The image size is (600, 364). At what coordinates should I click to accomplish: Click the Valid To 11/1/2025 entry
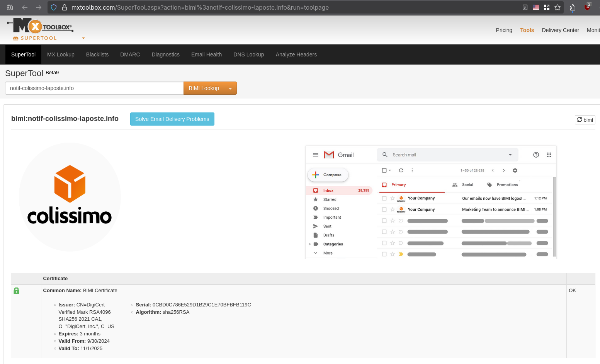[x=80, y=348]
